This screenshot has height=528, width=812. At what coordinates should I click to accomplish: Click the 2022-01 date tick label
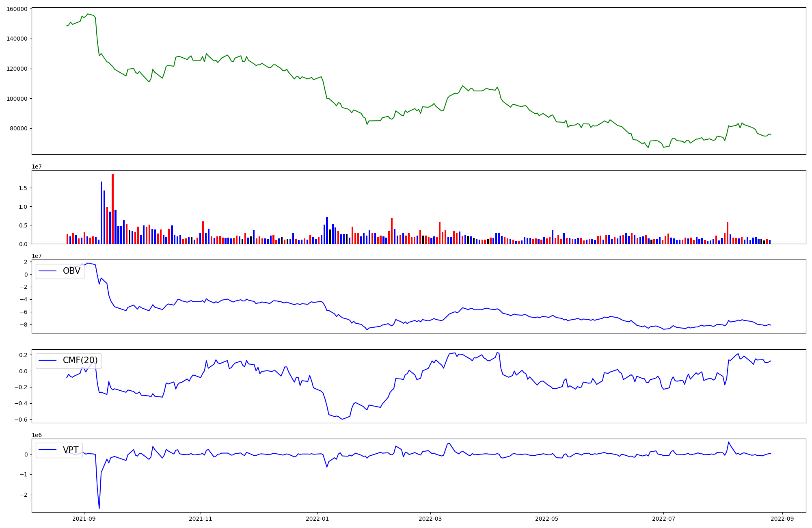click(317, 518)
